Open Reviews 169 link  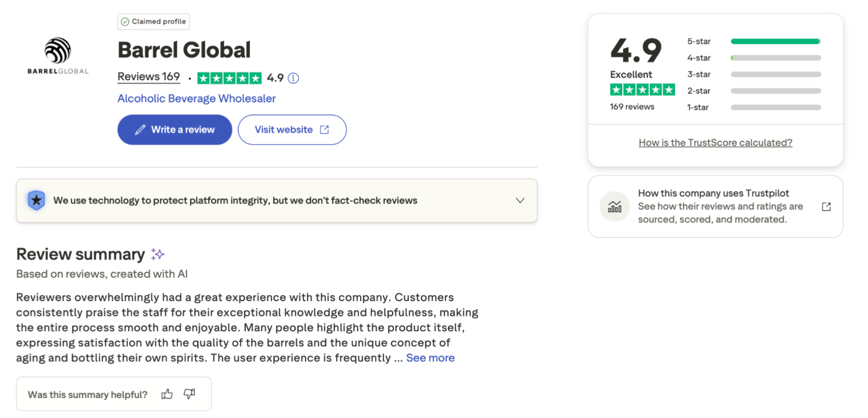(149, 77)
